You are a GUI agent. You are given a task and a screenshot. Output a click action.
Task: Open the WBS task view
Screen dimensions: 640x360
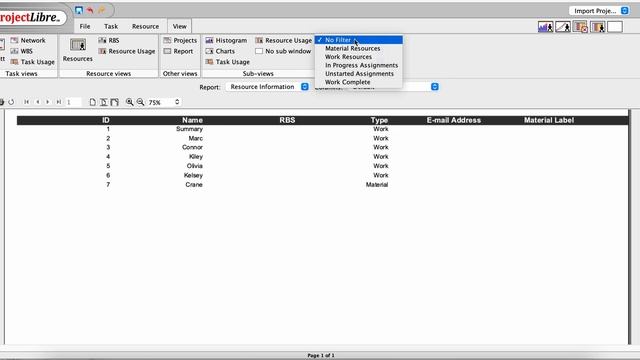[x=22, y=51]
